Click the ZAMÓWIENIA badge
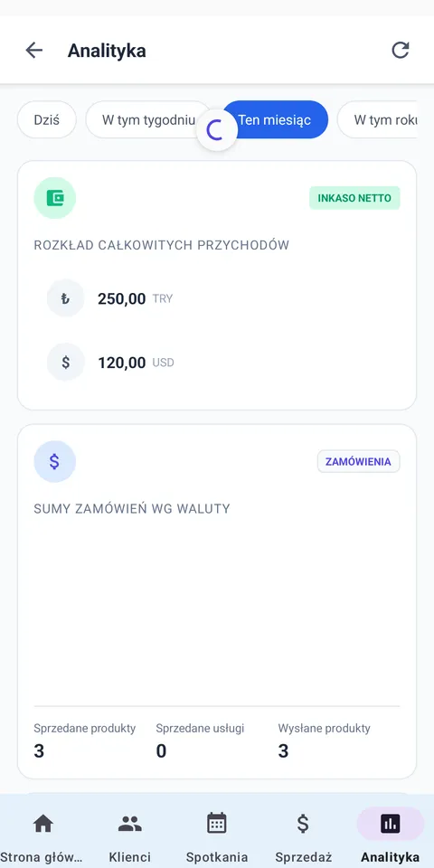Viewport: 434px width, 868px height. [x=358, y=462]
